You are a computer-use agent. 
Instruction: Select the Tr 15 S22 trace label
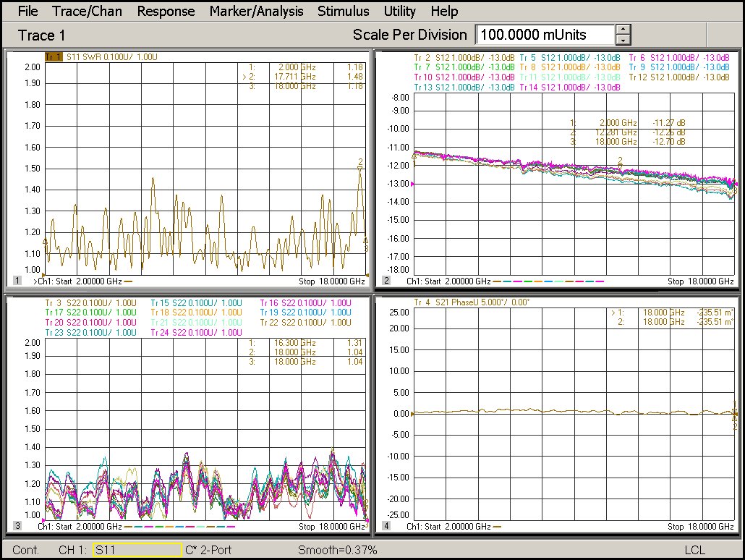pos(196,303)
